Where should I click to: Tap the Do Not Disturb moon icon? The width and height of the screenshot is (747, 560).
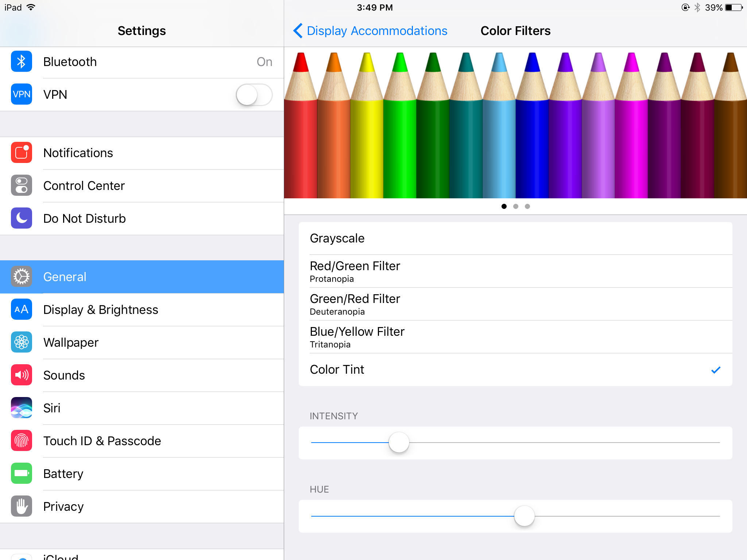22,218
